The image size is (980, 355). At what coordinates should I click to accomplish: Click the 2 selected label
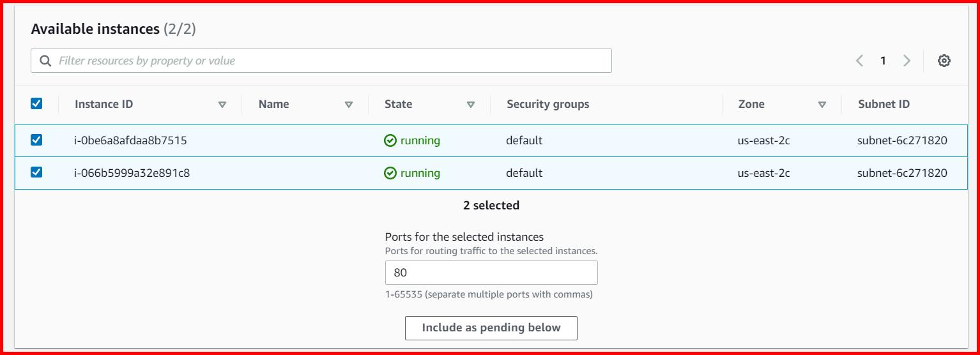pos(491,206)
